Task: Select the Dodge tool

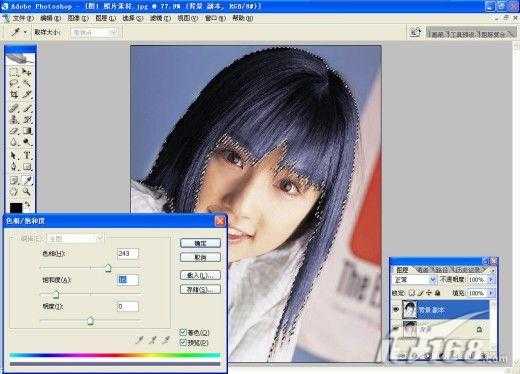Action: (27, 143)
